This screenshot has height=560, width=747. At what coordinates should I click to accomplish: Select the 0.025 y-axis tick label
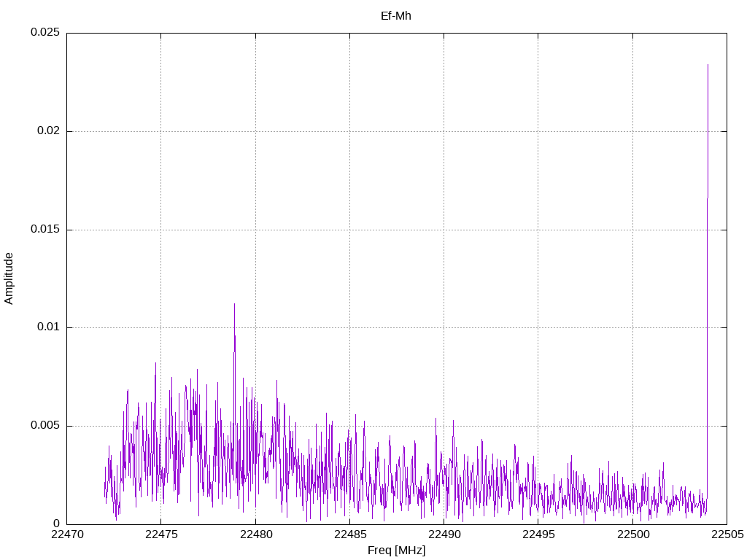tap(44, 34)
